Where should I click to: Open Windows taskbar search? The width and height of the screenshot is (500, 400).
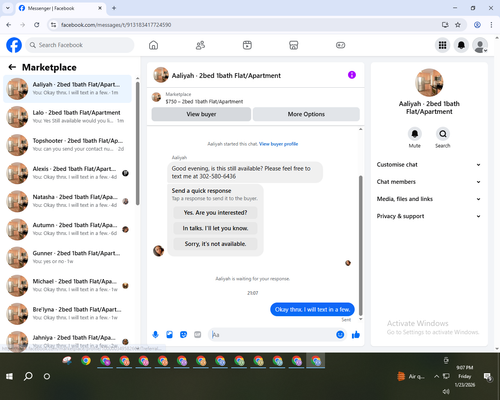coord(28,376)
